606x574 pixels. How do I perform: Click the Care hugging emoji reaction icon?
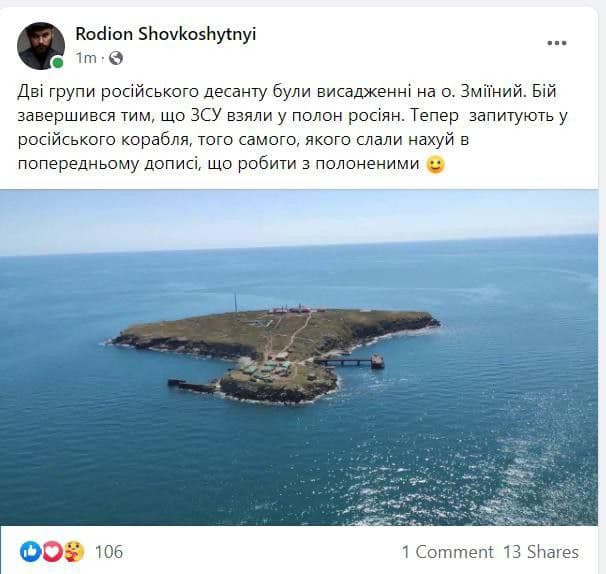tap(74, 551)
